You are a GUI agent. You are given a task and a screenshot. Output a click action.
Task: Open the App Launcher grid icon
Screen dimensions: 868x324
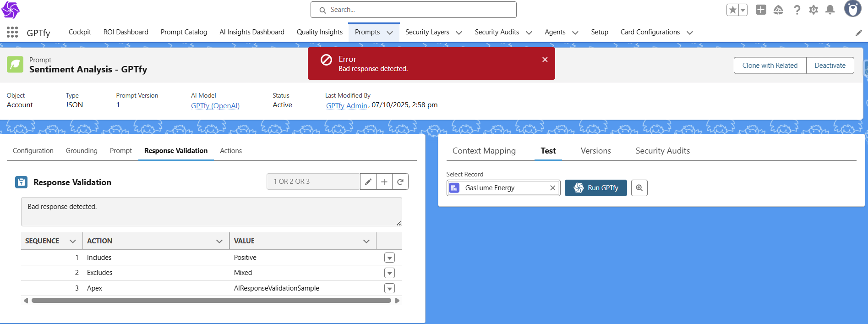12,32
